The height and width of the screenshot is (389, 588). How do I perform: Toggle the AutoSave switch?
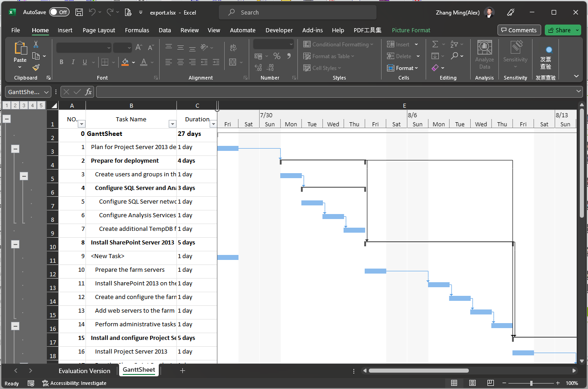(59, 12)
